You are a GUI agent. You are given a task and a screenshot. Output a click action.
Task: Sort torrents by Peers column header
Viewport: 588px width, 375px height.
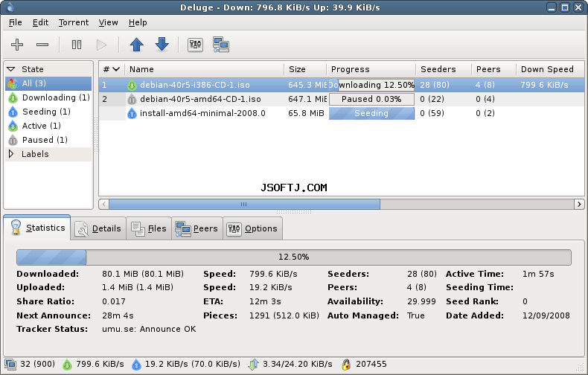[494, 69]
